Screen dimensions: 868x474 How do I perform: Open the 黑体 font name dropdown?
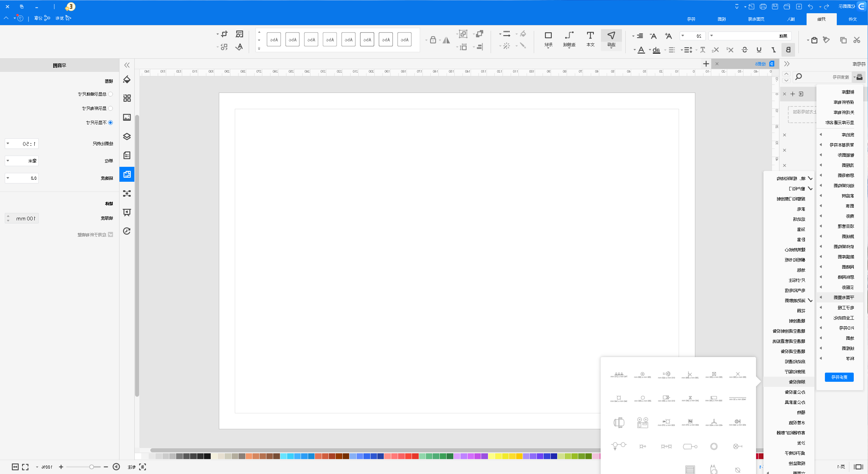click(750, 36)
